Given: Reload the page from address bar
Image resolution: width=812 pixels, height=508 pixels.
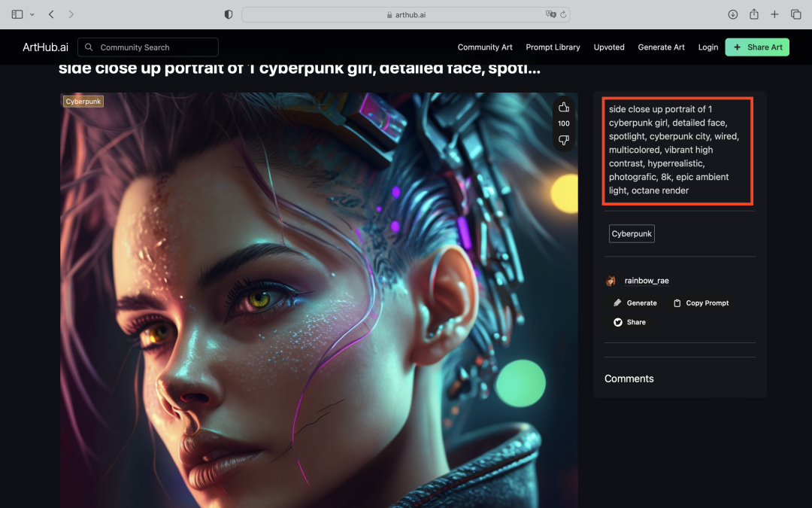Looking at the screenshot, I should 563,14.
